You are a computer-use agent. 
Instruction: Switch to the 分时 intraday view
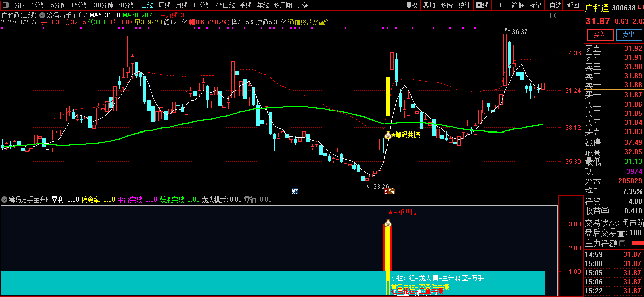[20, 5]
